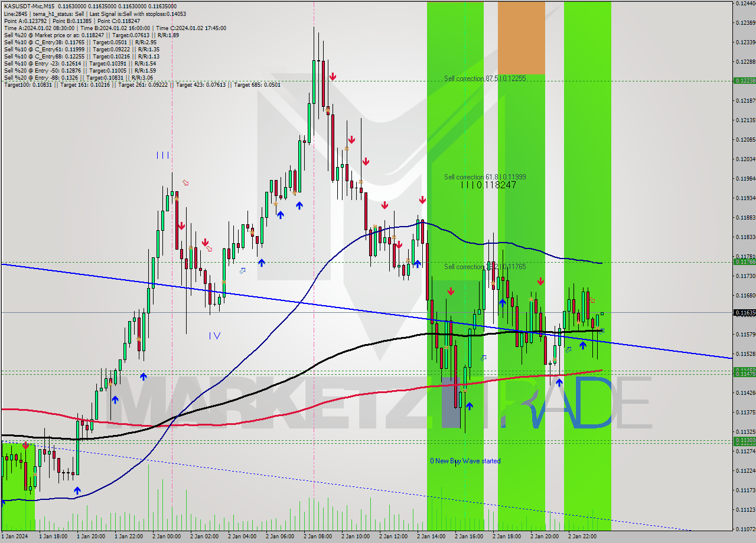The height and width of the screenshot is (543, 756).
Task: Select the '| | | 0.118247' point C label
Action: pyautogui.click(x=488, y=185)
